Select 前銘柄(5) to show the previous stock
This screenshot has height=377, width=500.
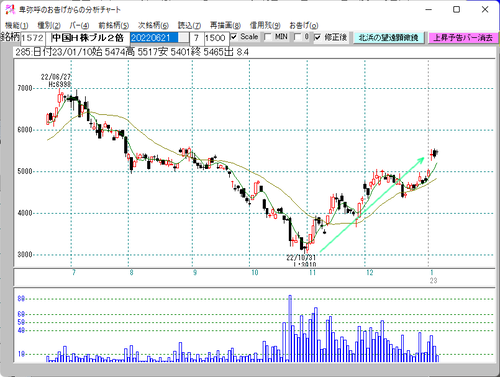tap(114, 25)
